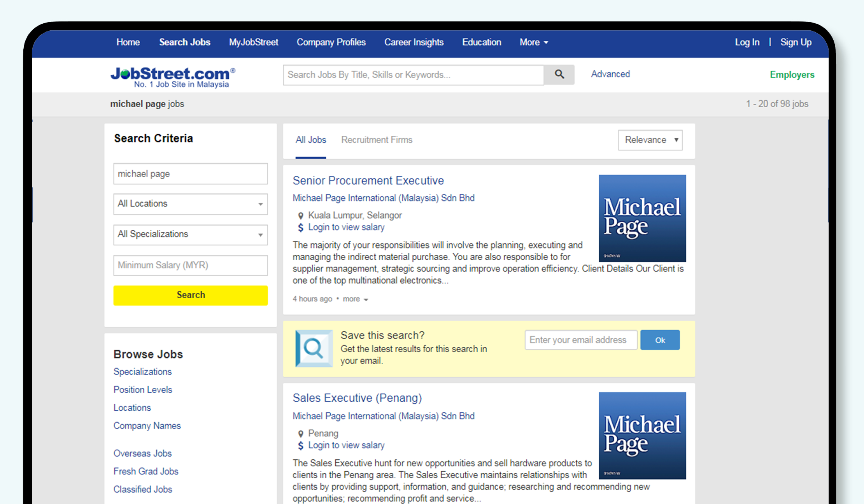This screenshot has height=504, width=864.
Task: Click the Ok button to save search
Action: (660, 340)
